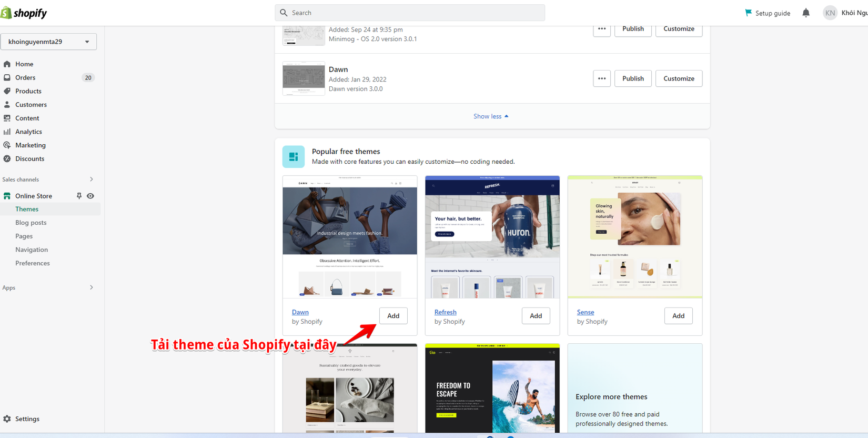Open Pages in Online Store menu
The width and height of the screenshot is (868, 438).
(24, 236)
